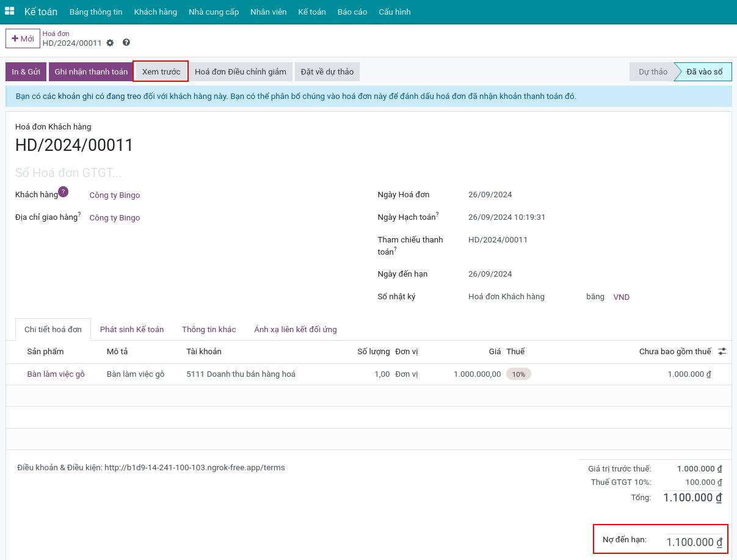Switch to Thông tin khác tab
The image size is (737, 560).
click(x=209, y=329)
